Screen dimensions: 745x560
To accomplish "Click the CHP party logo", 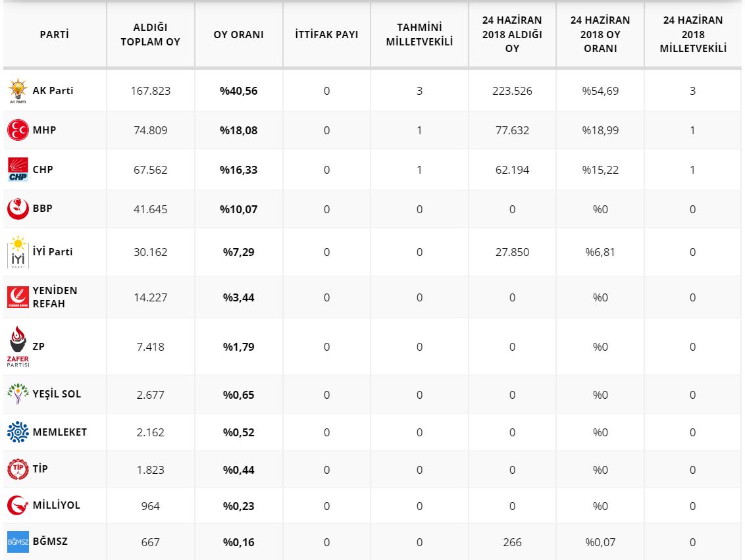I will tap(18, 170).
